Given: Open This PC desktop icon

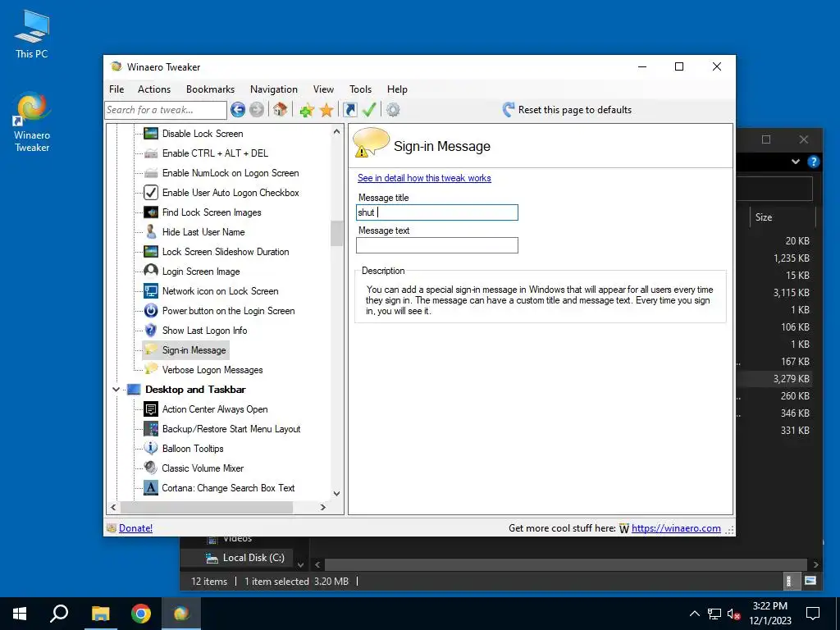Looking at the screenshot, I should coord(32,34).
